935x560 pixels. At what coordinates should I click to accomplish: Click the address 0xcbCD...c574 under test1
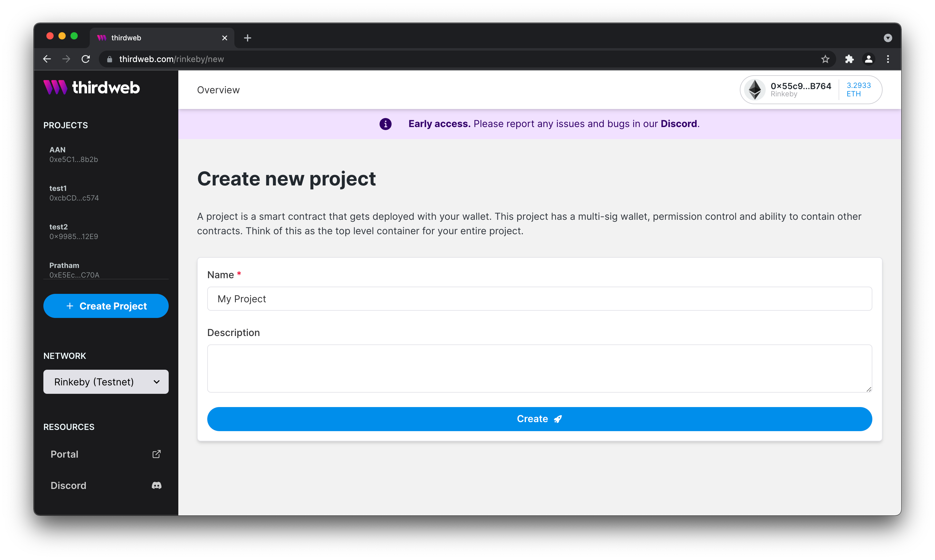click(x=74, y=198)
